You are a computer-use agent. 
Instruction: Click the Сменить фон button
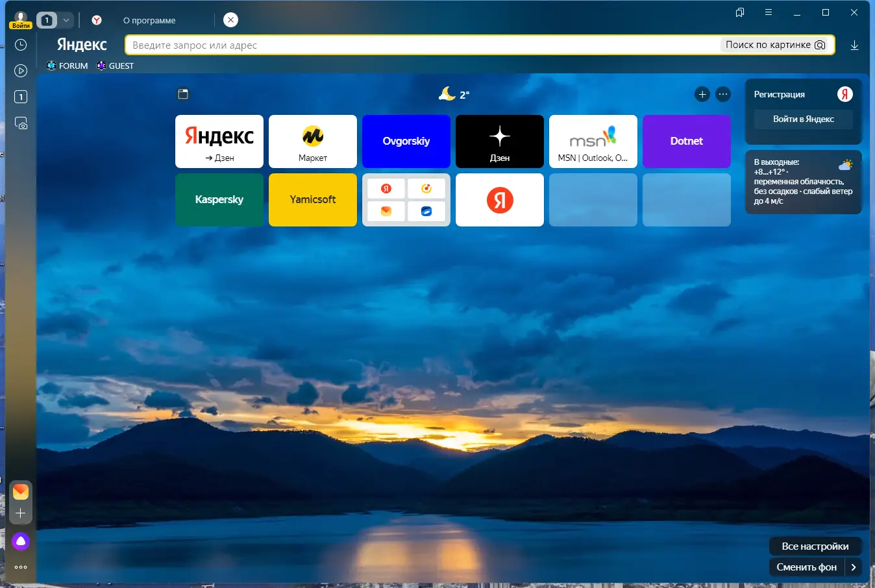click(x=807, y=567)
